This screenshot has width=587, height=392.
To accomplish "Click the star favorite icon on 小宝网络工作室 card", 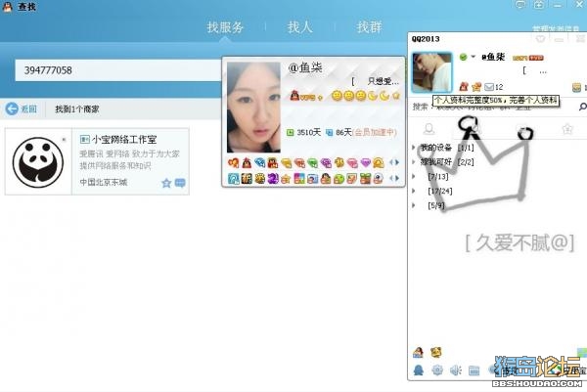I will (166, 183).
